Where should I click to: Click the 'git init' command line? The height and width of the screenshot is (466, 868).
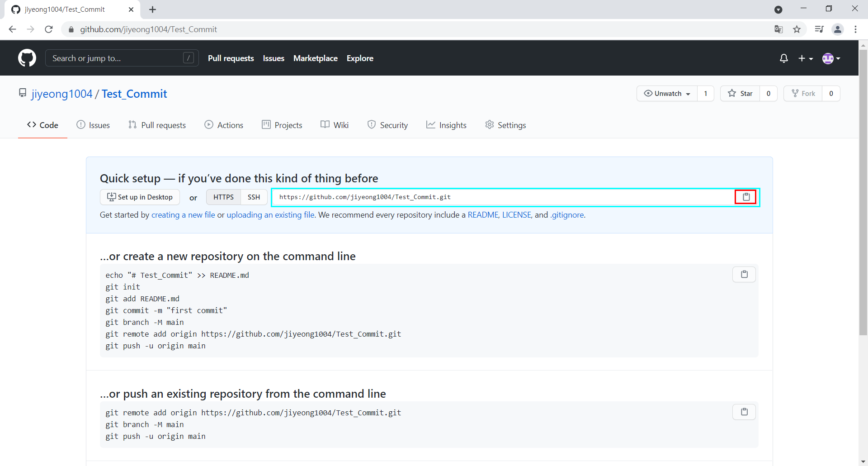tap(123, 287)
